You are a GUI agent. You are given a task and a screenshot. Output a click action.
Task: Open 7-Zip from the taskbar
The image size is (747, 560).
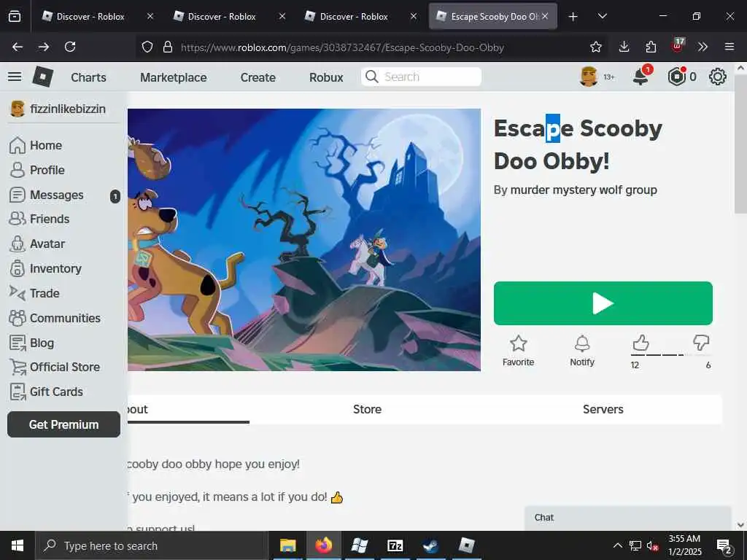395,545
